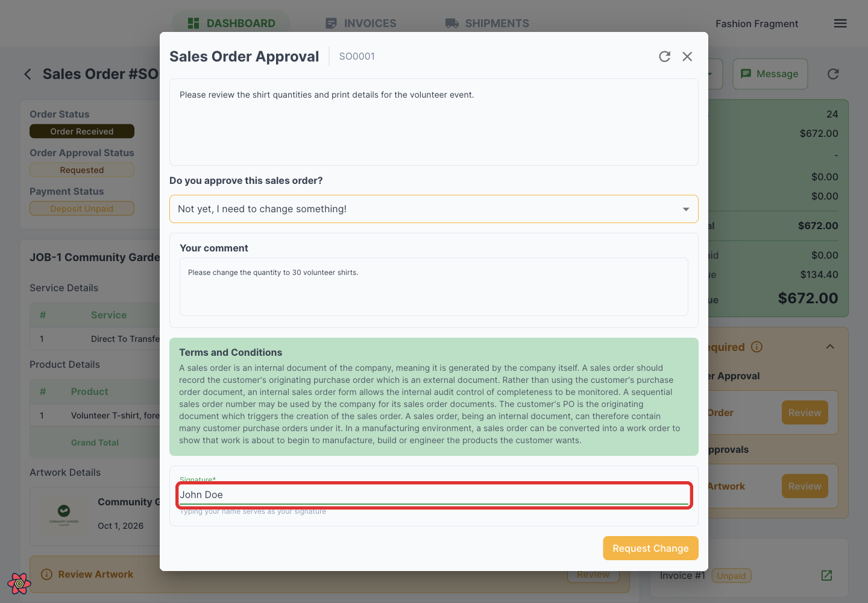The image size is (868, 603).
Task: Review the Order approval
Action: click(805, 413)
